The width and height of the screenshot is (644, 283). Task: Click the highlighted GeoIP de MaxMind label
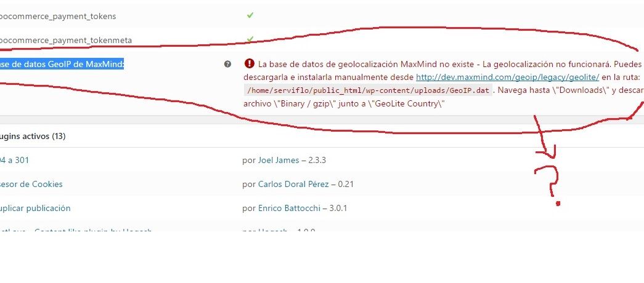pos(62,64)
